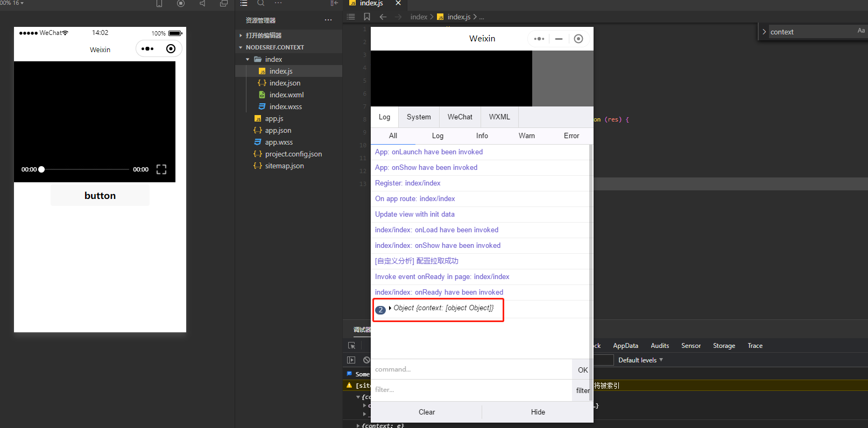868x428 pixels.
Task: Click the vConsole capsule close circle icon
Action: pyautogui.click(x=578, y=39)
